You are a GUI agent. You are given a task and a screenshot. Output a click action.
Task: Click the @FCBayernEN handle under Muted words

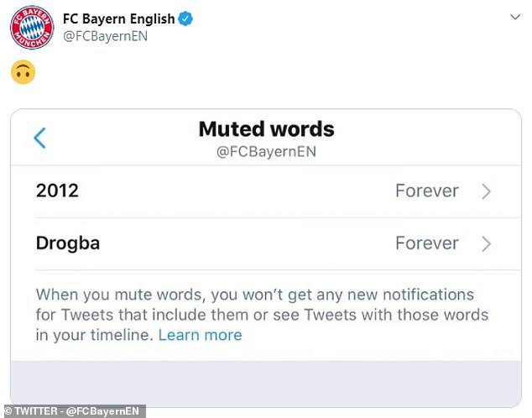point(266,151)
